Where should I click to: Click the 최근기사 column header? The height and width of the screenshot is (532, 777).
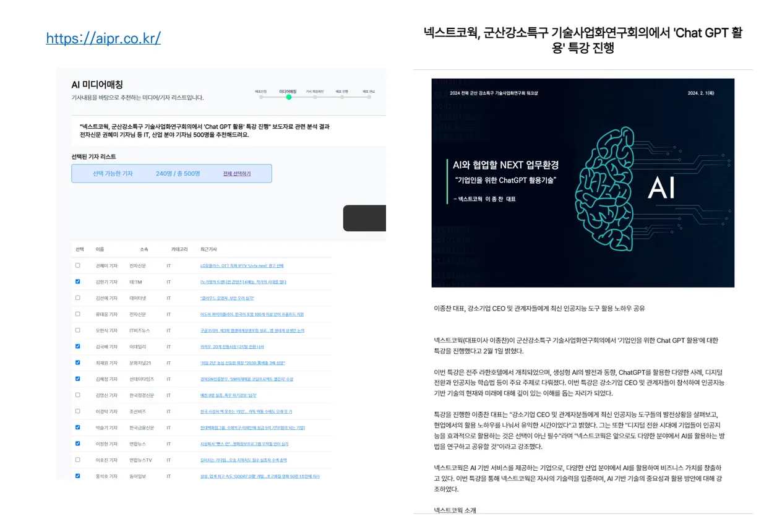(x=208, y=249)
